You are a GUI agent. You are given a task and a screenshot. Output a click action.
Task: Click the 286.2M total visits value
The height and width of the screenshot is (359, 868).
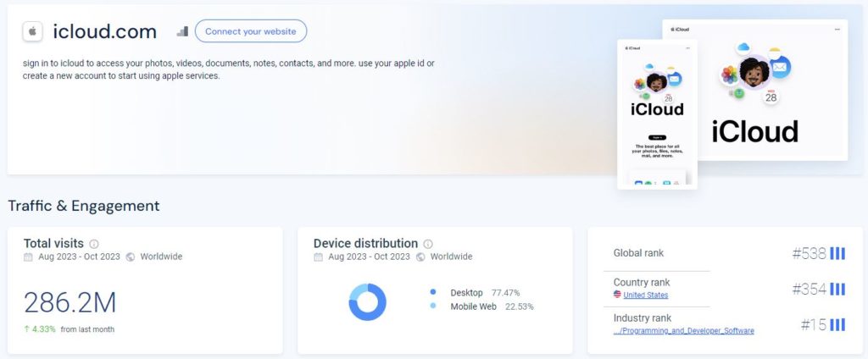coord(70,302)
